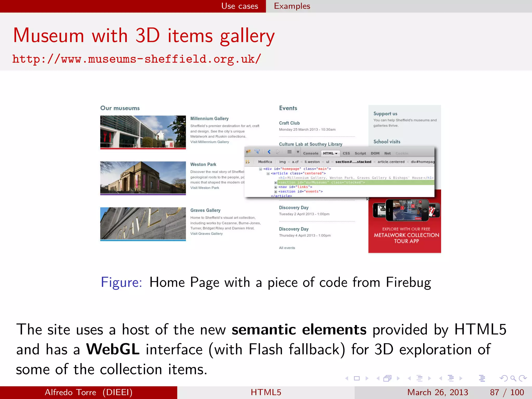Image resolution: width=532 pixels, height=399 pixels.
Task: Switch to the Firebug CSS tab
Action: (x=346, y=153)
